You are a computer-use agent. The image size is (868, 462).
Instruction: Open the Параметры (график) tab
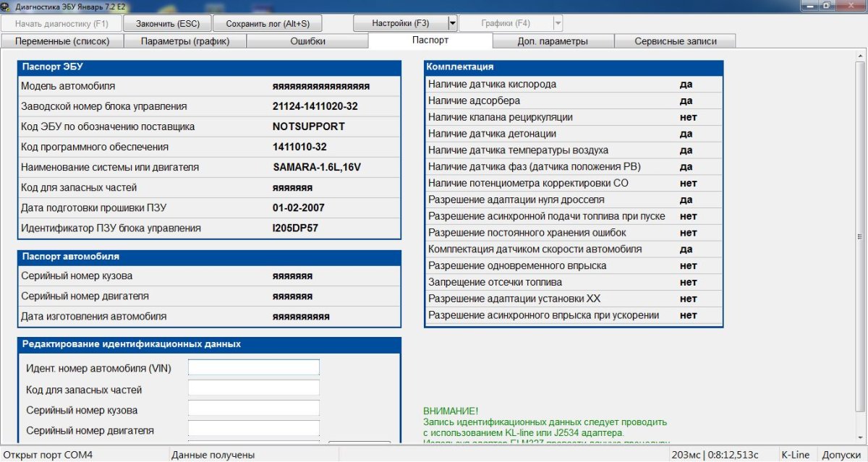185,41
